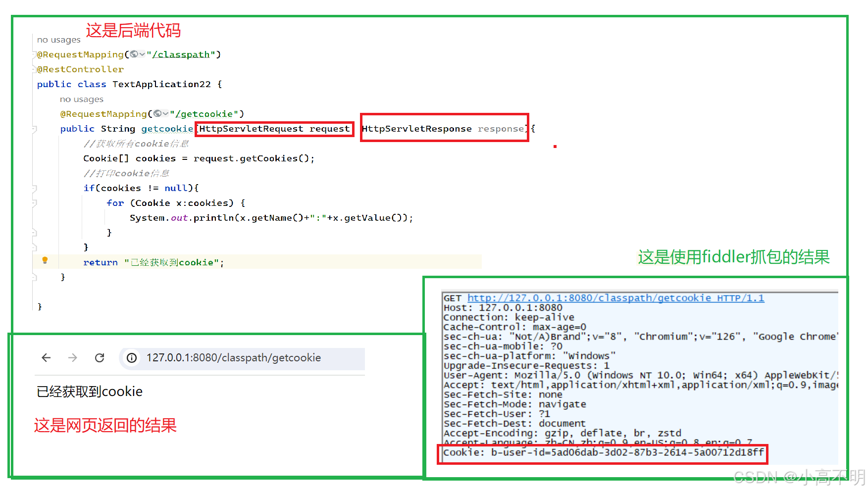Click the return statement string literal
The image size is (868, 492).
click(x=171, y=262)
